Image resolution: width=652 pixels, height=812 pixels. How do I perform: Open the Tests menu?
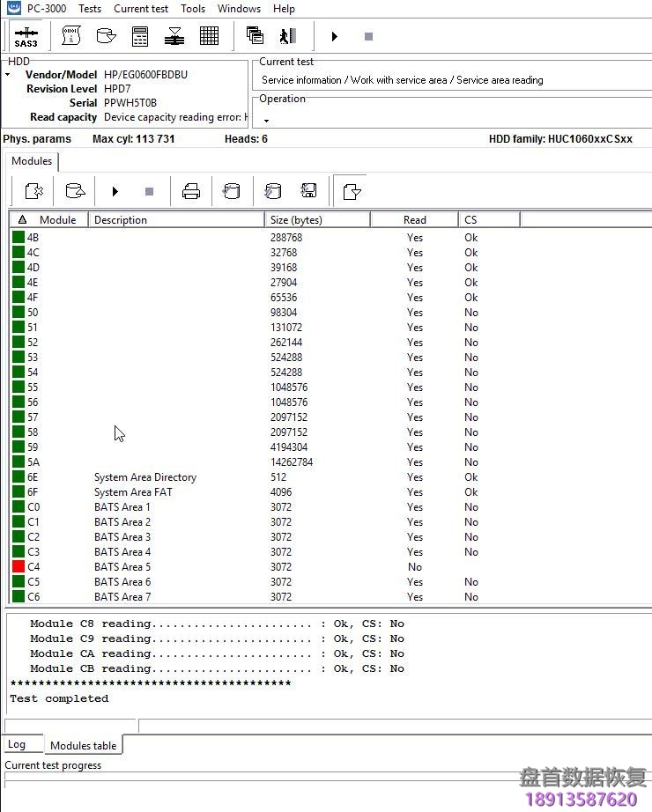[x=90, y=8]
